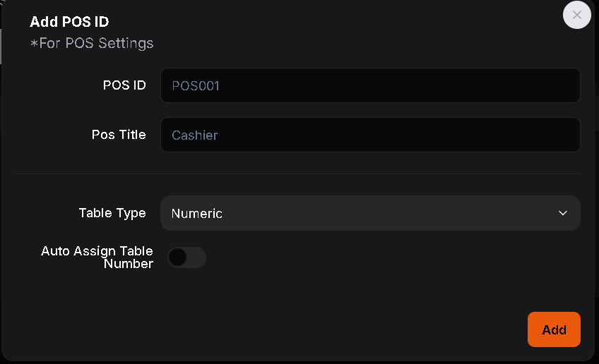This screenshot has height=364, width=599.
Task: Click the POS ID label
Action: pos(124,85)
